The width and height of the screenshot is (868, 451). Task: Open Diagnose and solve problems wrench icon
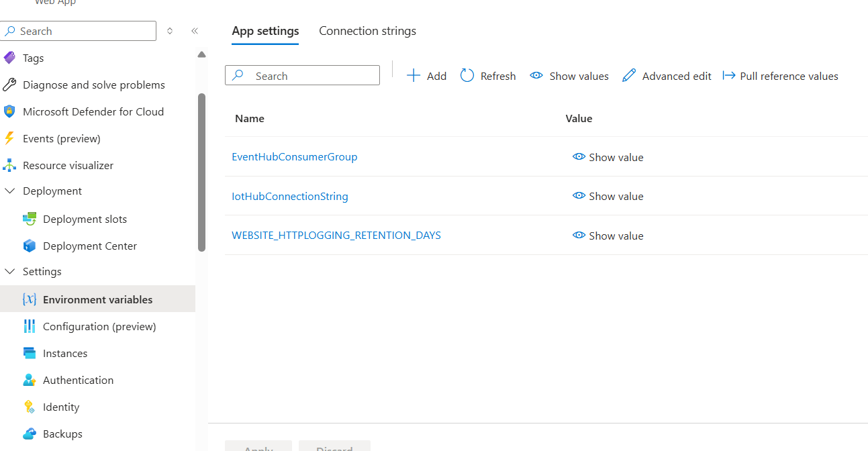coord(9,85)
